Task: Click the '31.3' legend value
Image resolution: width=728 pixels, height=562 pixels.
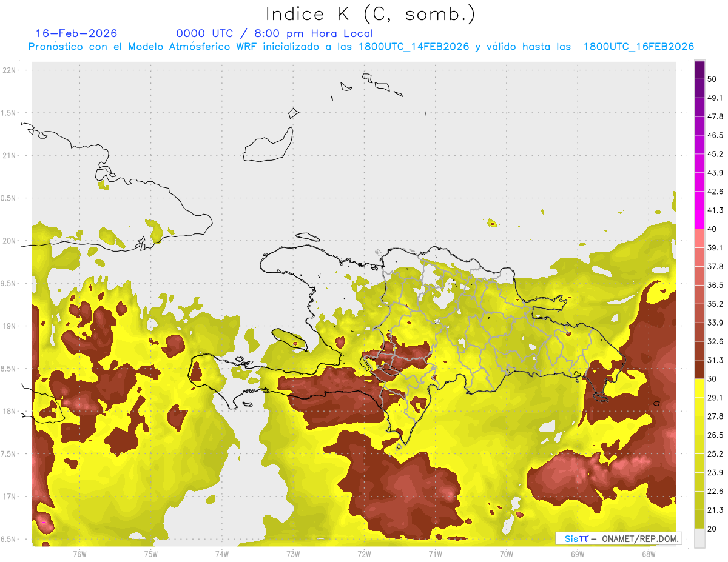Action: pyautogui.click(x=715, y=360)
